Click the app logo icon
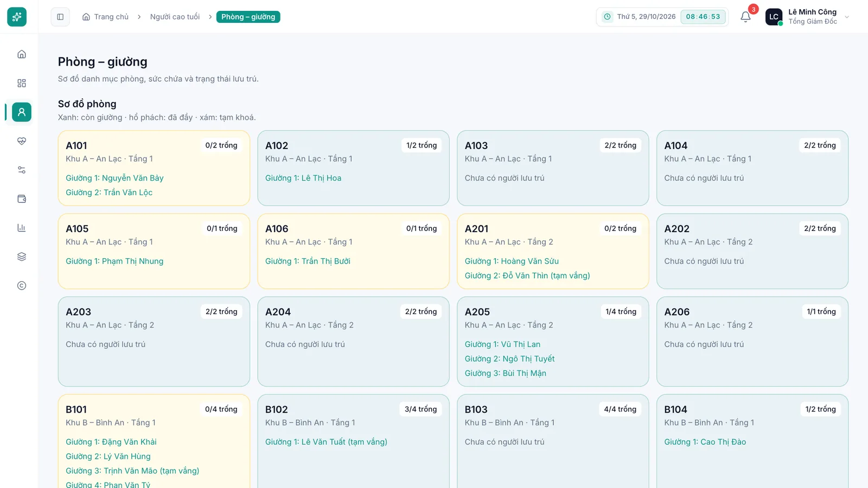868x488 pixels. [x=17, y=17]
